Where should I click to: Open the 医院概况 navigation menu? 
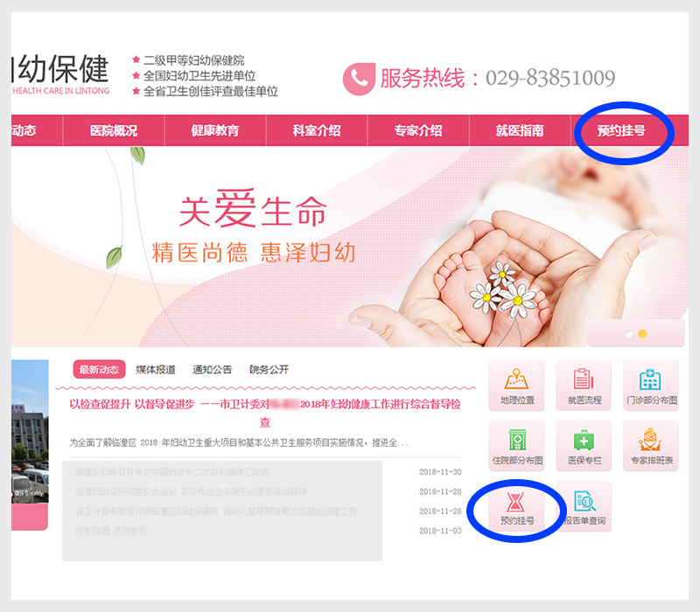(114, 130)
